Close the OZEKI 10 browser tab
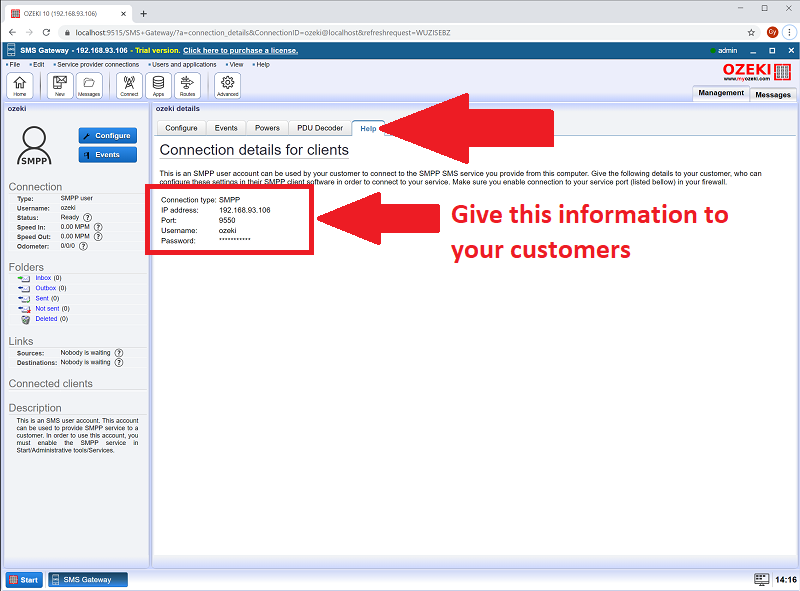The image size is (800, 591). pos(123,14)
